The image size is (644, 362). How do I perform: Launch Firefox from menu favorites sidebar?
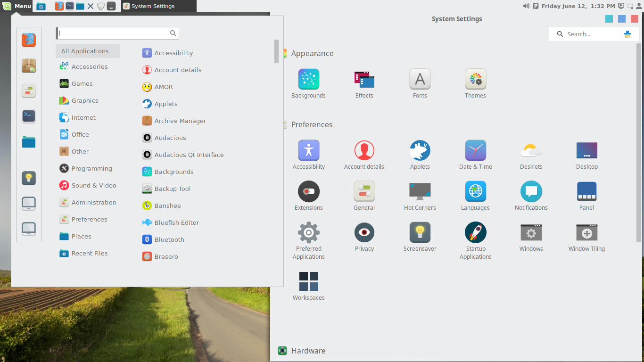point(29,40)
